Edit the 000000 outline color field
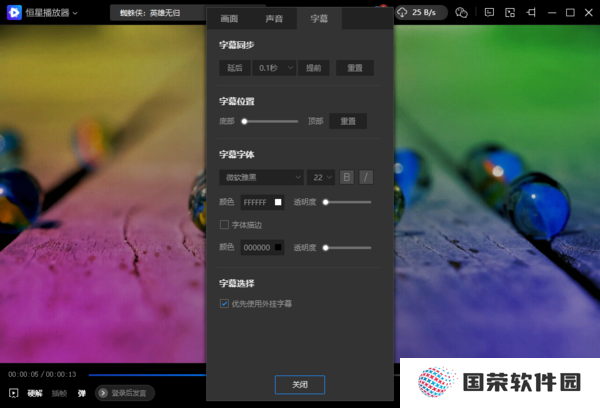 [x=262, y=248]
